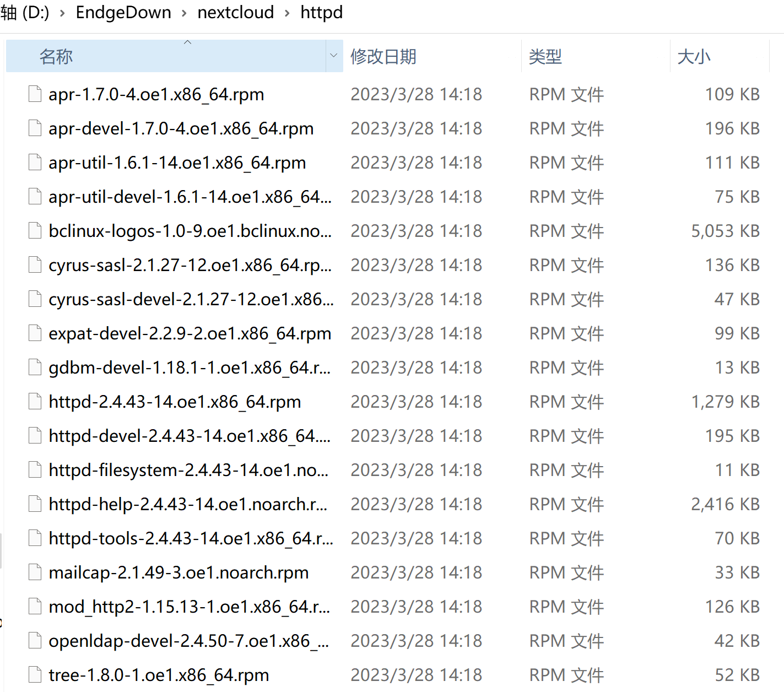Click file icon next to mailcap-2.1.49-3

pos(35,572)
